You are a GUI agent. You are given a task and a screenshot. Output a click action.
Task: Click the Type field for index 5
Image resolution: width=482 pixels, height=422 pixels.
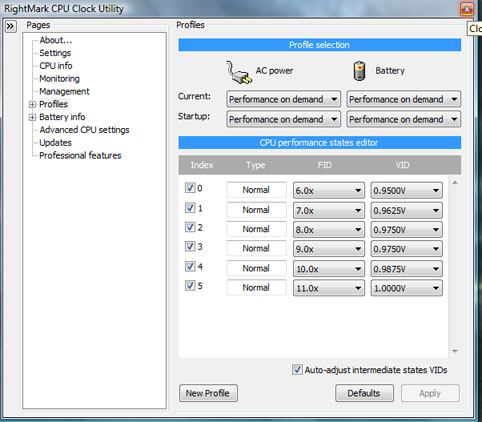click(x=256, y=287)
